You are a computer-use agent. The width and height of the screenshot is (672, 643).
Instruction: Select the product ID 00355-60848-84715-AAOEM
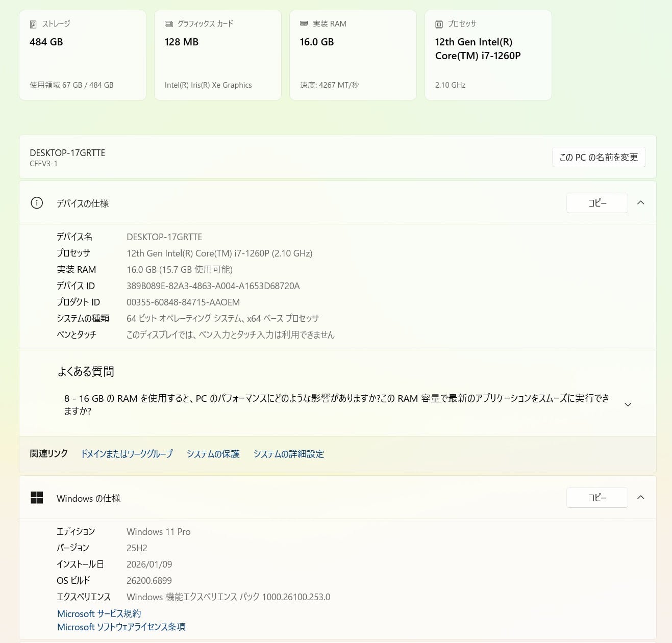click(x=183, y=302)
